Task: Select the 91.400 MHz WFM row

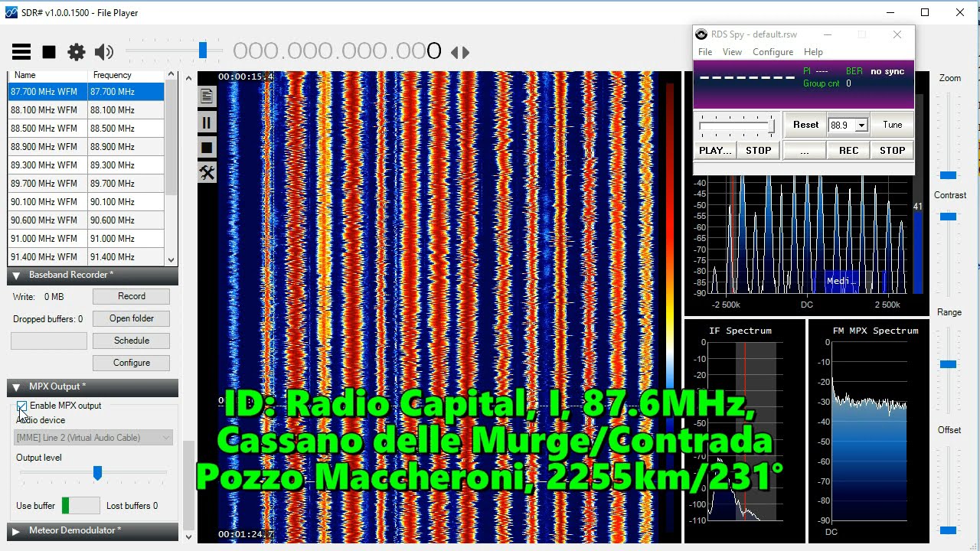Action: tap(87, 257)
